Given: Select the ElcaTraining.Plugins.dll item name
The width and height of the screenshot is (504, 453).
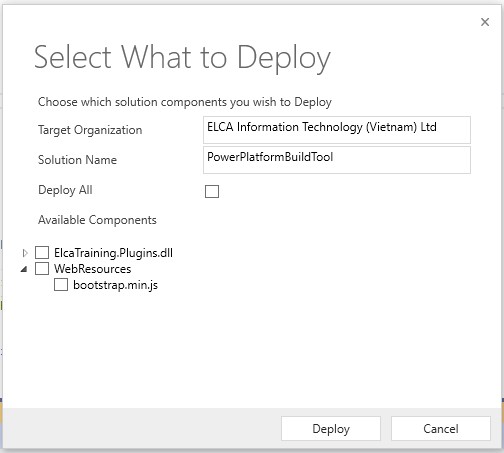Looking at the screenshot, I should (113, 253).
